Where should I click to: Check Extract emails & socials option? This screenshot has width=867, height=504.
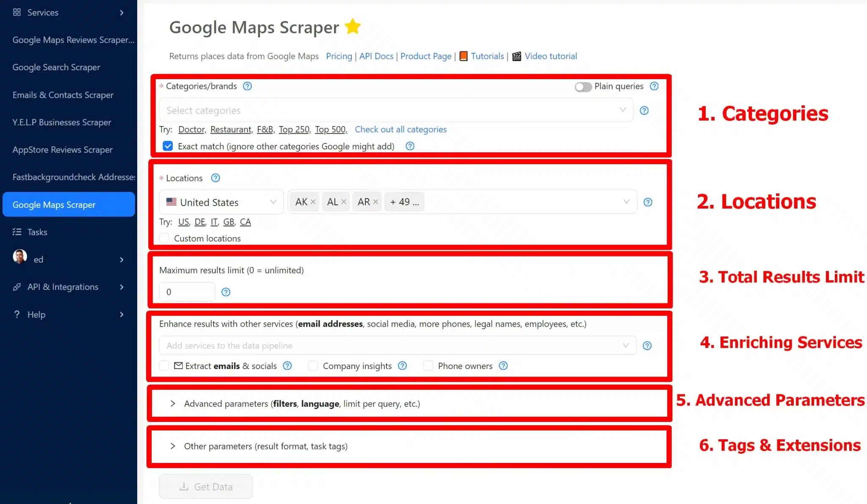click(164, 366)
